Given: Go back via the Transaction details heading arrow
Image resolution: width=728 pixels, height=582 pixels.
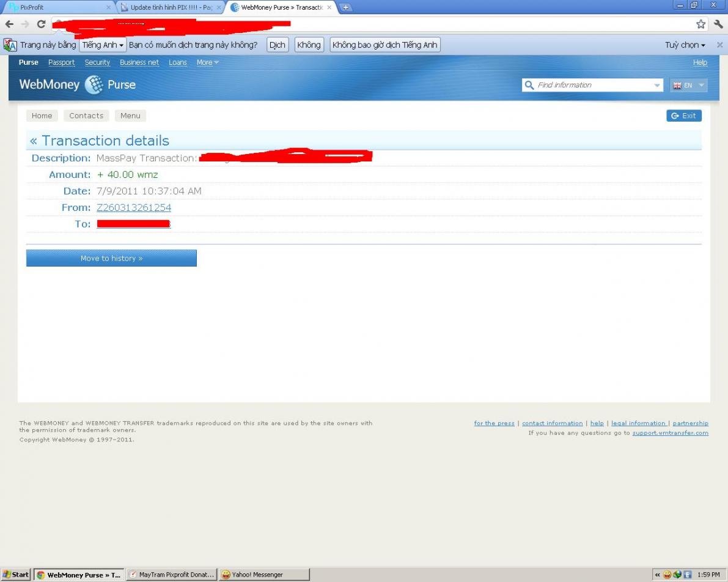Looking at the screenshot, I should tap(34, 141).
